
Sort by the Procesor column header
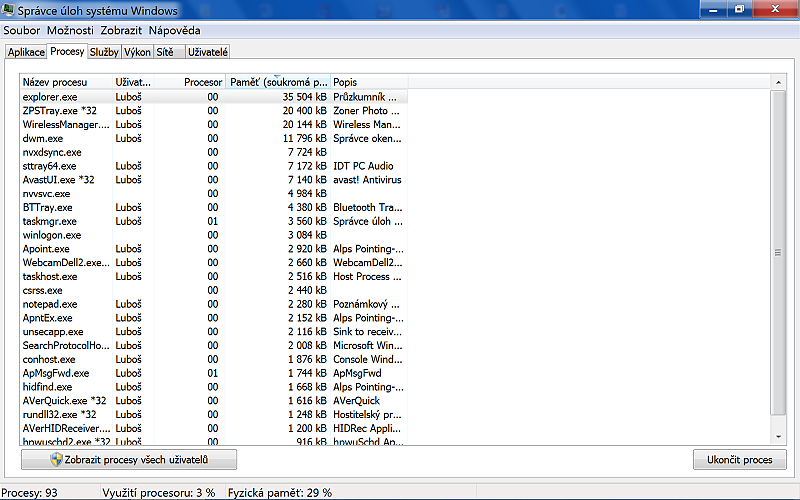coord(190,81)
